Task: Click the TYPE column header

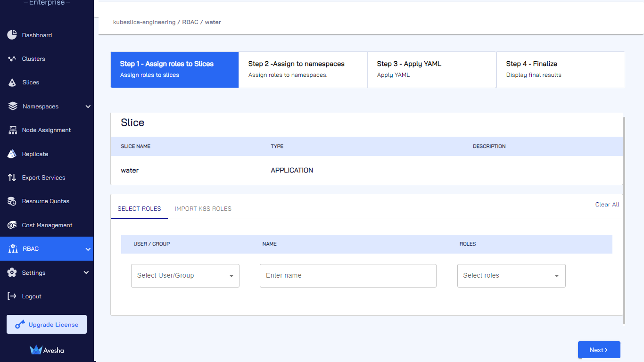Action: tap(277, 146)
